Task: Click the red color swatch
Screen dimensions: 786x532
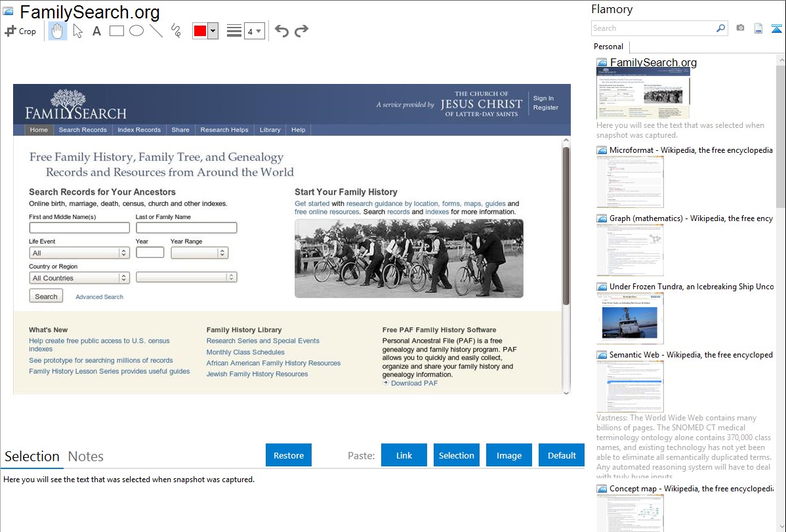Action: click(200, 31)
